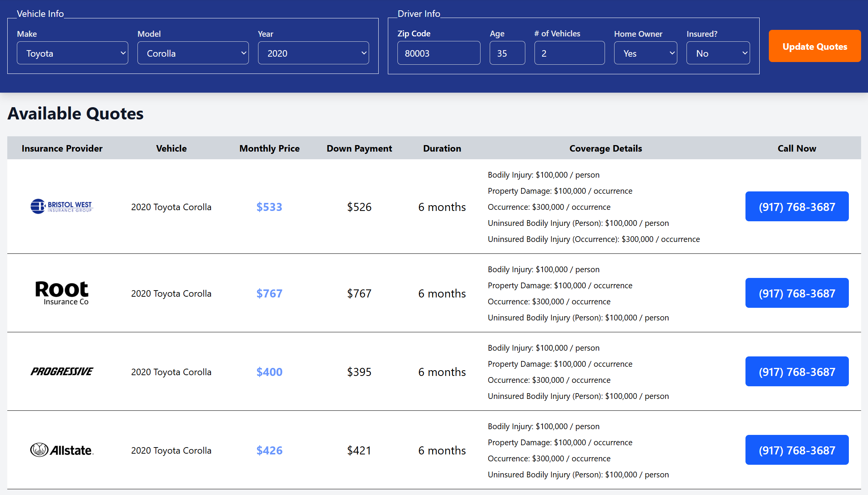Click the Available Quotes heading
Viewport: 868px width, 495px height.
(75, 114)
